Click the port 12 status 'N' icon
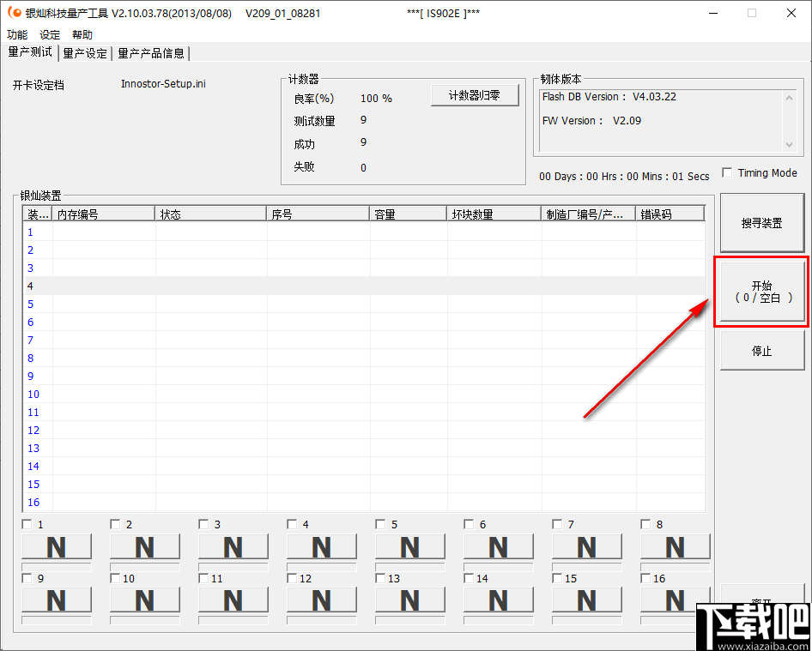The height and width of the screenshot is (651, 812). (321, 600)
